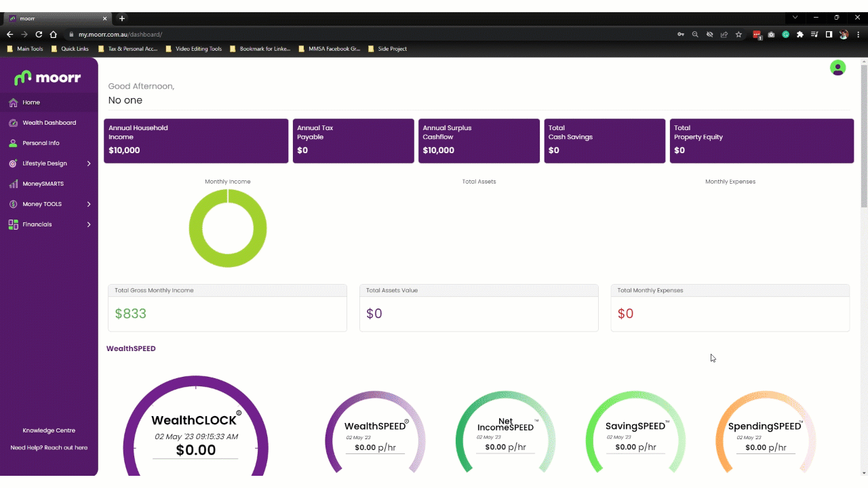Click the WealthCLOCK gauge
Viewport: 868px width, 488px height.
(195, 426)
